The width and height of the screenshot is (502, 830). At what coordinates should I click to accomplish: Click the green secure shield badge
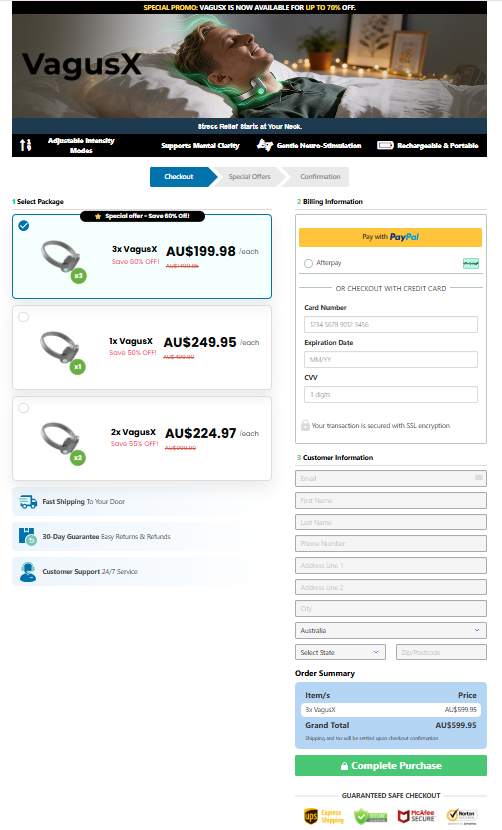371,816
